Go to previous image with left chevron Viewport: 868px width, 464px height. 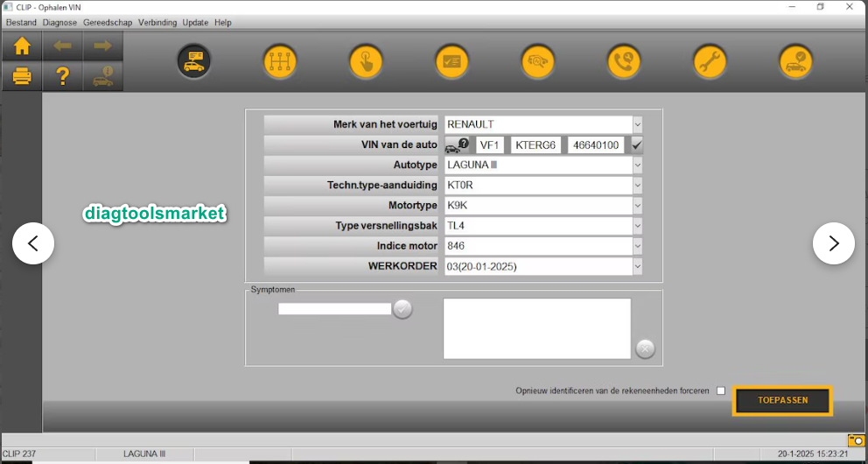point(33,243)
